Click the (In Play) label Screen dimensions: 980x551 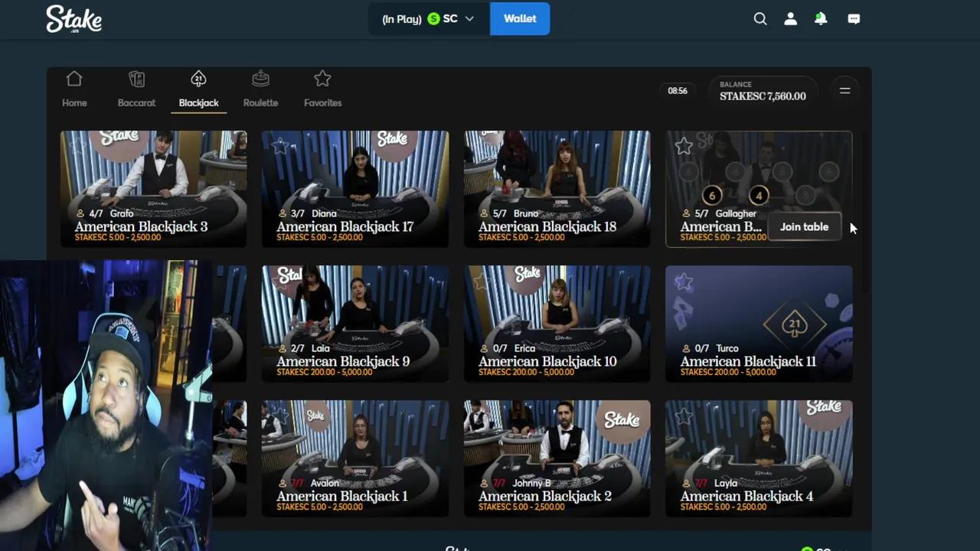tap(402, 19)
